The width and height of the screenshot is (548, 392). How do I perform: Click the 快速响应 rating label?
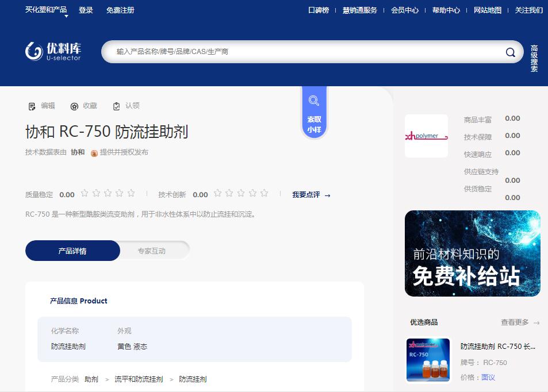[478, 154]
